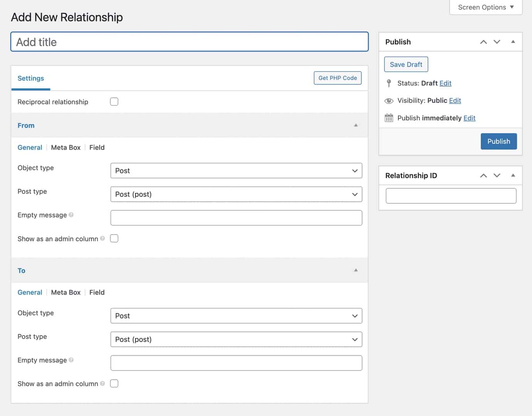Open From Object type dropdown
532x416 pixels.
236,171
